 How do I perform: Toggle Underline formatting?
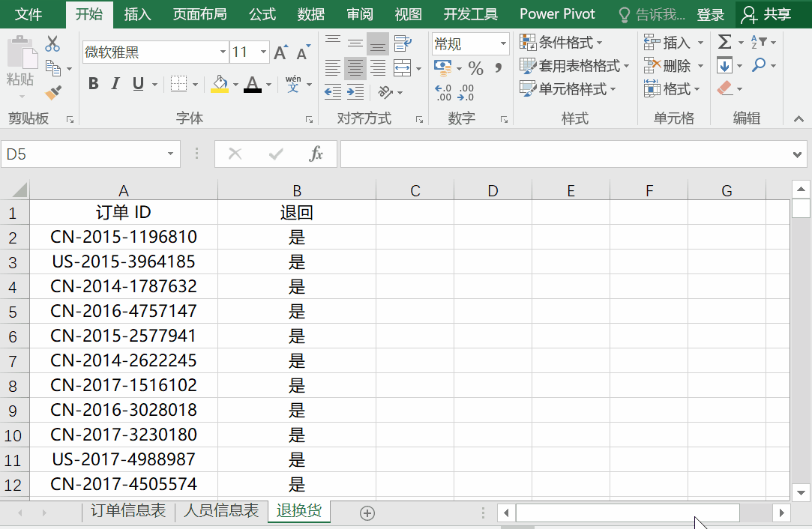tap(138, 83)
